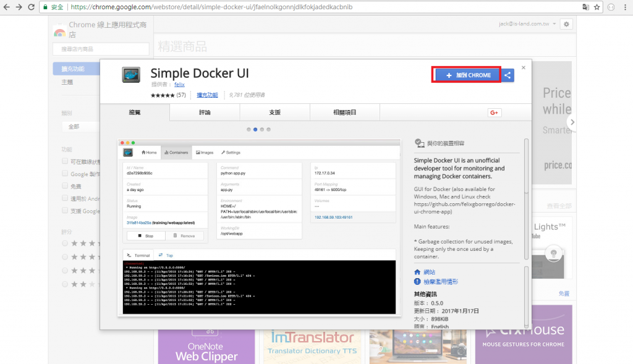Screen dimensions: 633x364
Task: Toggle the 免費 checkbox
Action: click(x=64, y=185)
